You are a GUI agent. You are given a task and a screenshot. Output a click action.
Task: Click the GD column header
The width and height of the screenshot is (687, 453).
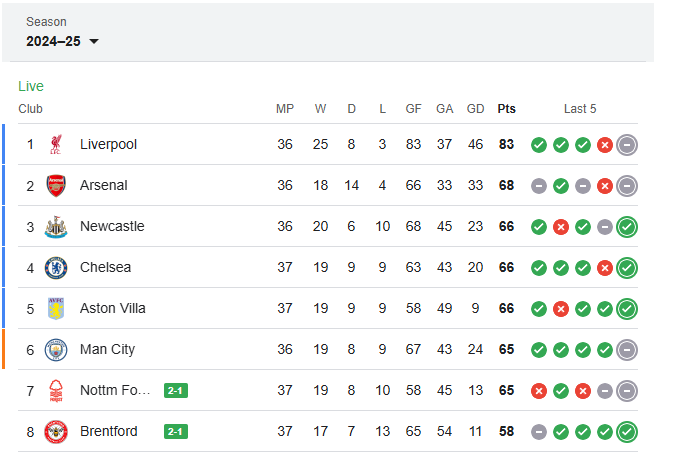coord(475,109)
